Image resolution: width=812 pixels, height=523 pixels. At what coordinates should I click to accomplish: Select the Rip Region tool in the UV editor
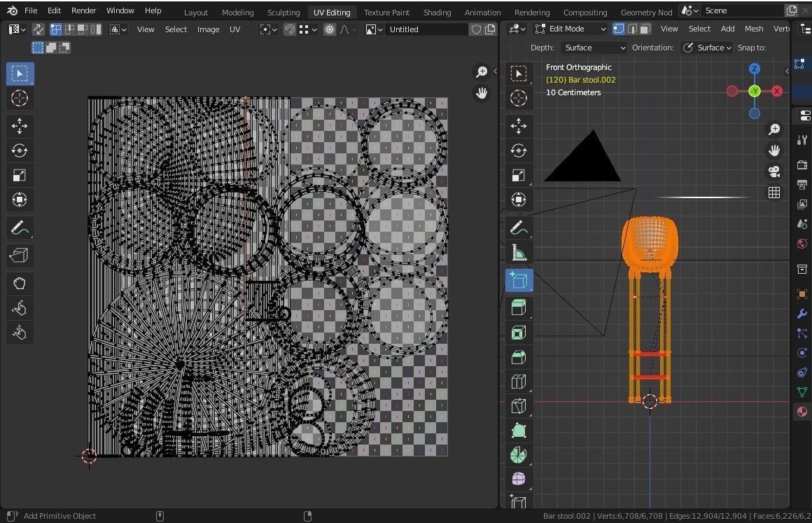click(x=20, y=255)
